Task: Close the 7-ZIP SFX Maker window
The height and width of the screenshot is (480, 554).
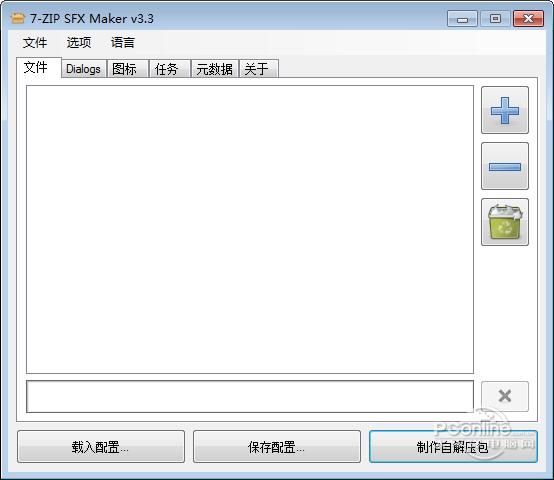Action: coord(528,19)
